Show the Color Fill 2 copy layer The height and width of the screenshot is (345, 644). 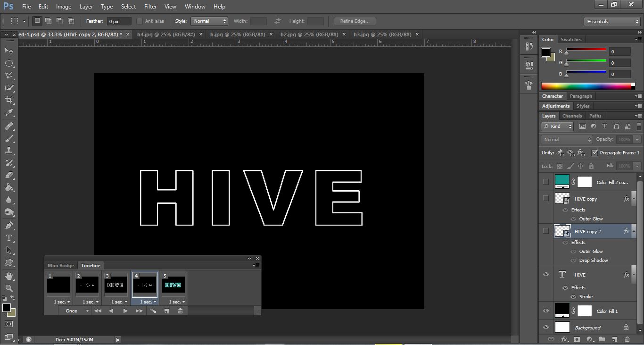pyautogui.click(x=546, y=182)
